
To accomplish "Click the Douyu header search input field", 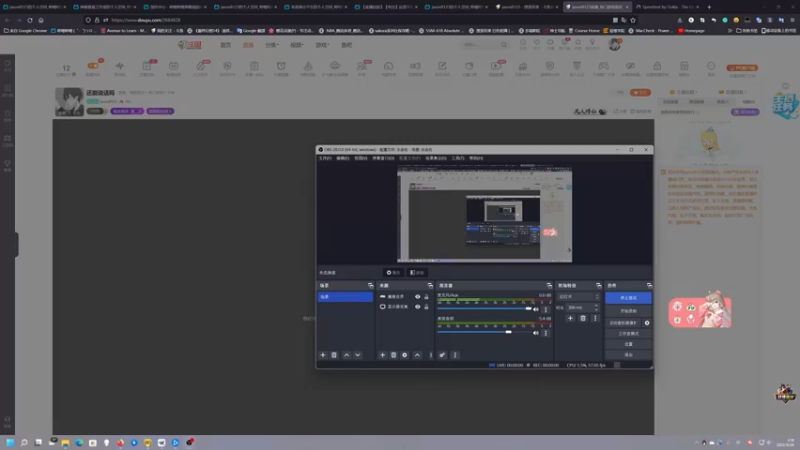I will pyautogui.click(x=482, y=45).
